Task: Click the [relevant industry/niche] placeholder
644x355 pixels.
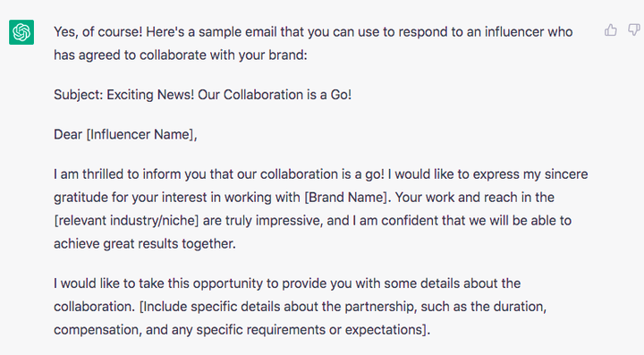Action: (126, 221)
